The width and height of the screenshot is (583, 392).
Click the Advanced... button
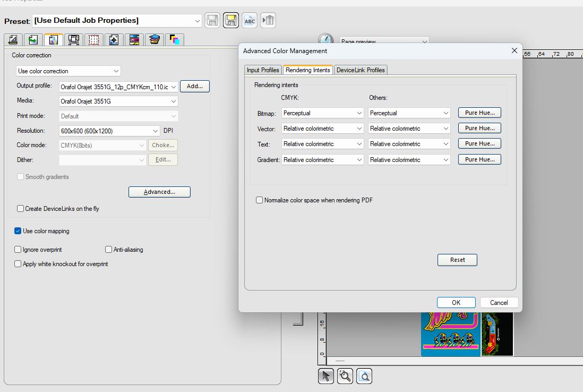pyautogui.click(x=159, y=192)
